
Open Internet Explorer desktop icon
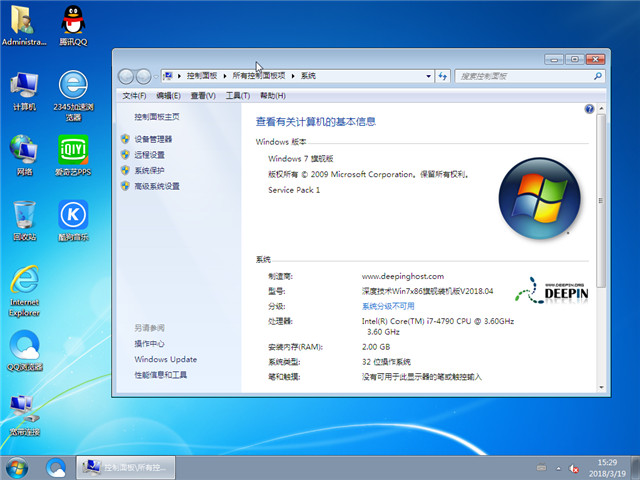point(24,291)
